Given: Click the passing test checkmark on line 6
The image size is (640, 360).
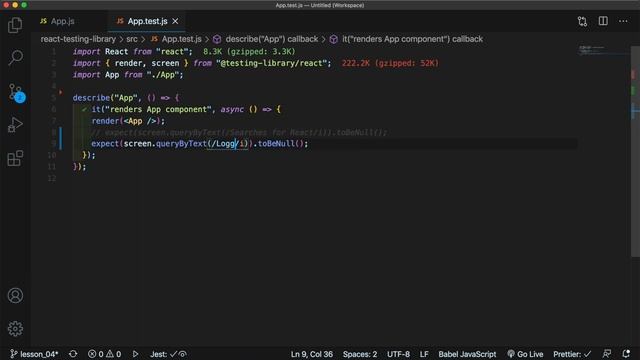Looking at the screenshot, I should pyautogui.click(x=84, y=109).
